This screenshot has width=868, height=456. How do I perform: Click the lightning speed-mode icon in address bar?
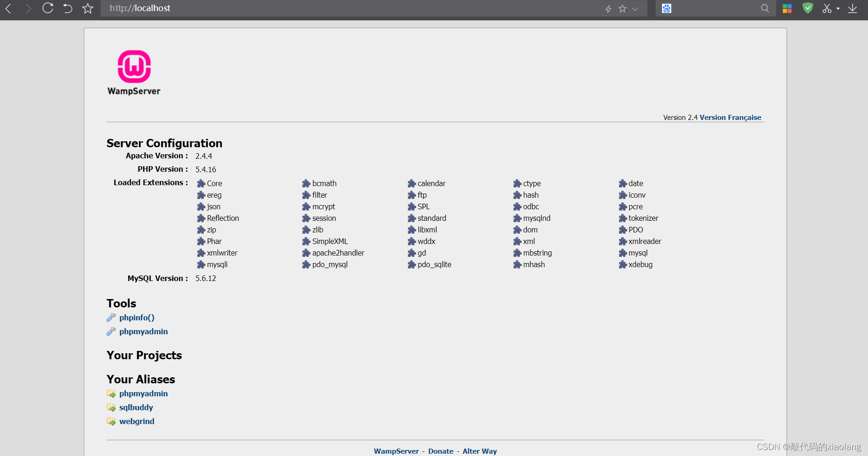pyautogui.click(x=608, y=9)
